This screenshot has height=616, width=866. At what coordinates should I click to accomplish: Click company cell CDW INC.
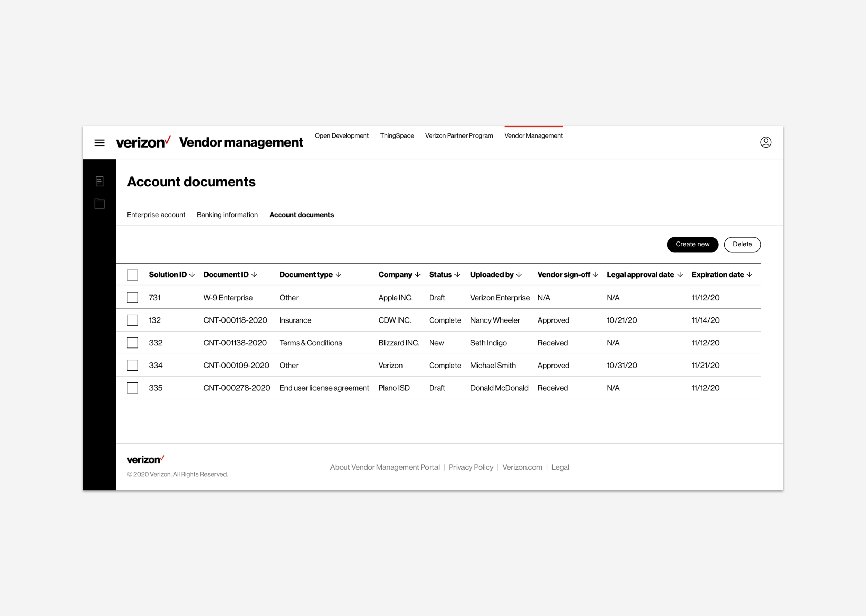click(x=394, y=320)
